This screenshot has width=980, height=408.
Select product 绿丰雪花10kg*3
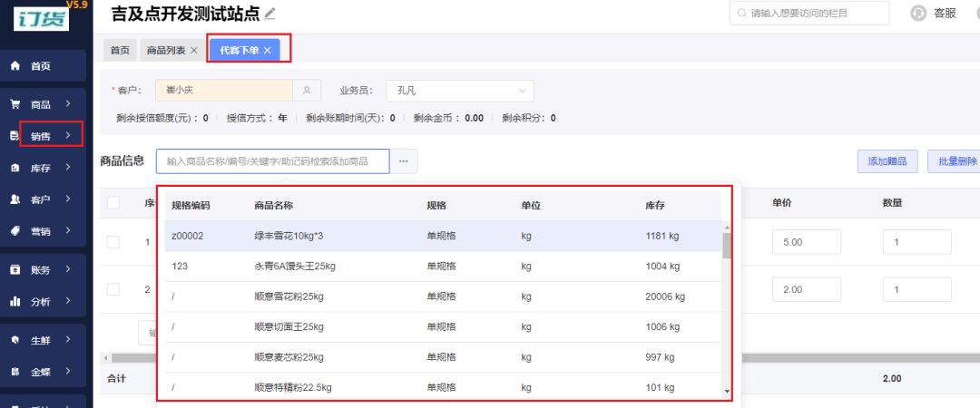click(x=443, y=236)
